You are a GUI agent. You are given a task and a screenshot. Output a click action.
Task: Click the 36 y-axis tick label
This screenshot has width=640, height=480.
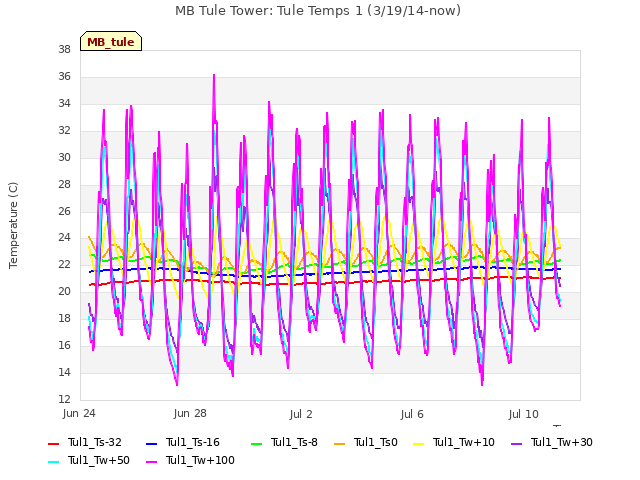tap(64, 77)
